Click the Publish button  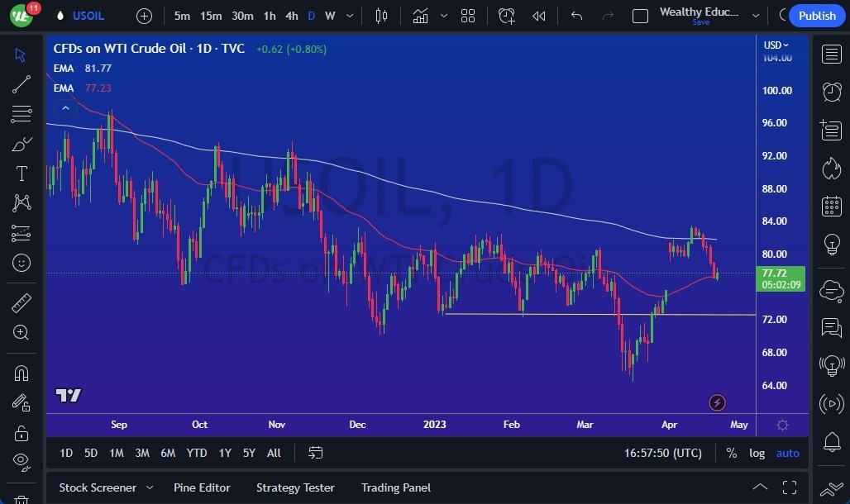click(x=816, y=15)
